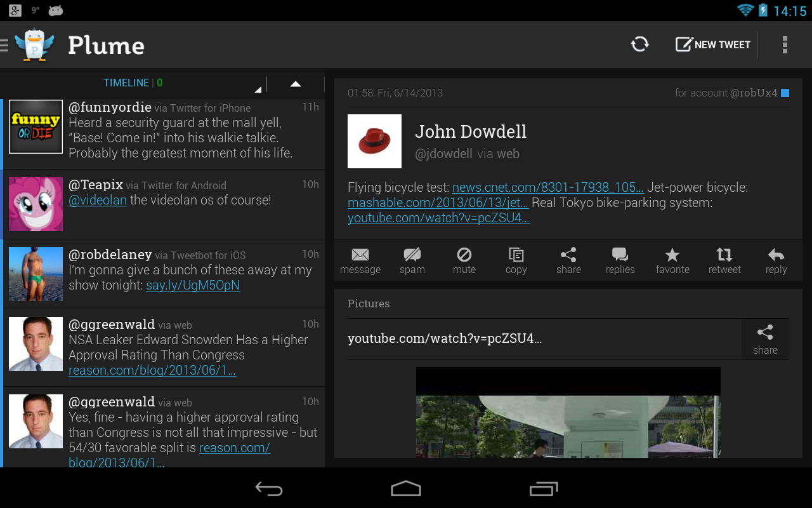Image resolution: width=812 pixels, height=508 pixels.
Task: Open the three-dot overflow menu
Action: pyautogui.click(x=785, y=44)
